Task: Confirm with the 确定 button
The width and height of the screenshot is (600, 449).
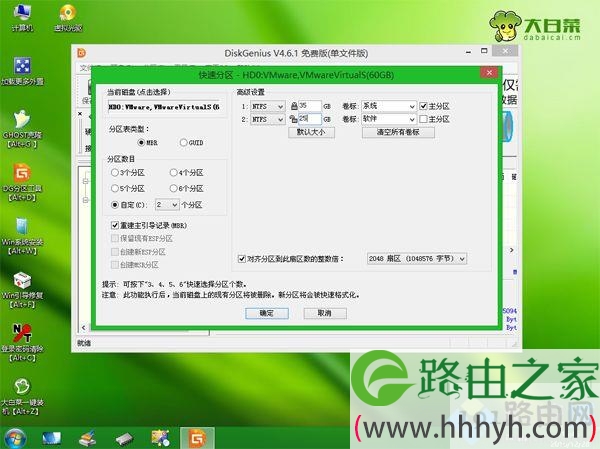Action: (x=267, y=313)
